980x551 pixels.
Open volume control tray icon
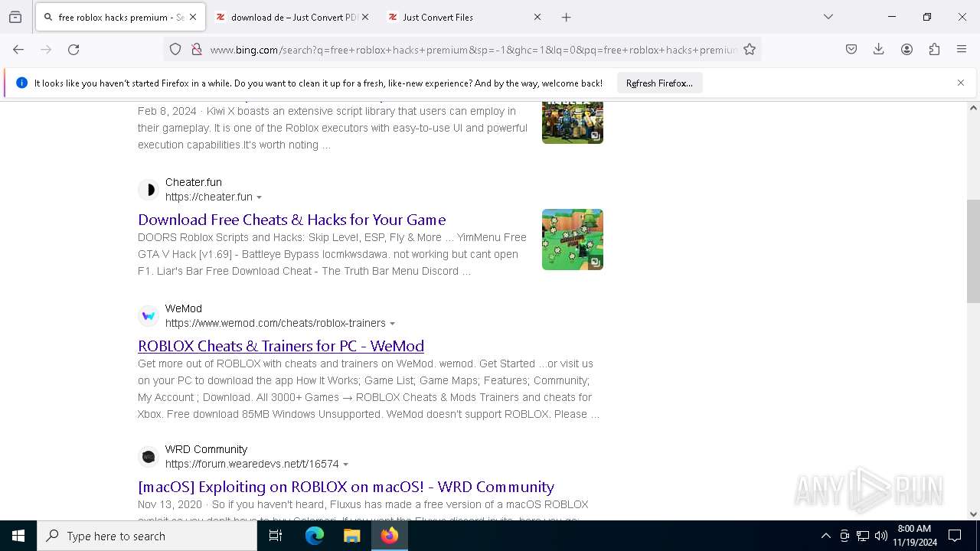coord(881,536)
